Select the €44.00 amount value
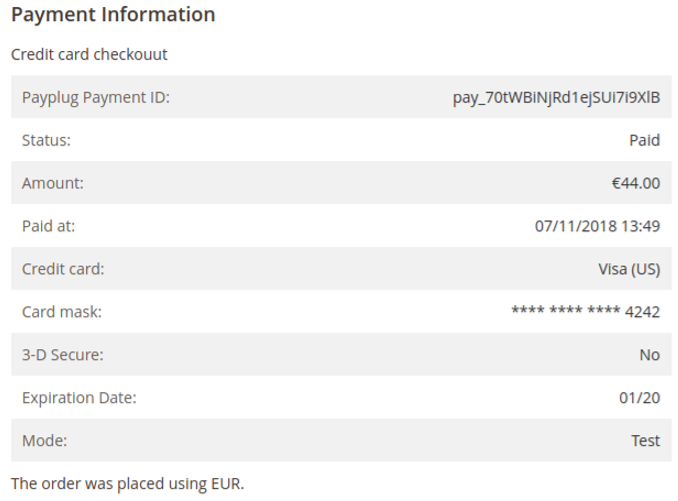Image resolution: width=678 pixels, height=501 pixels. 636,183
